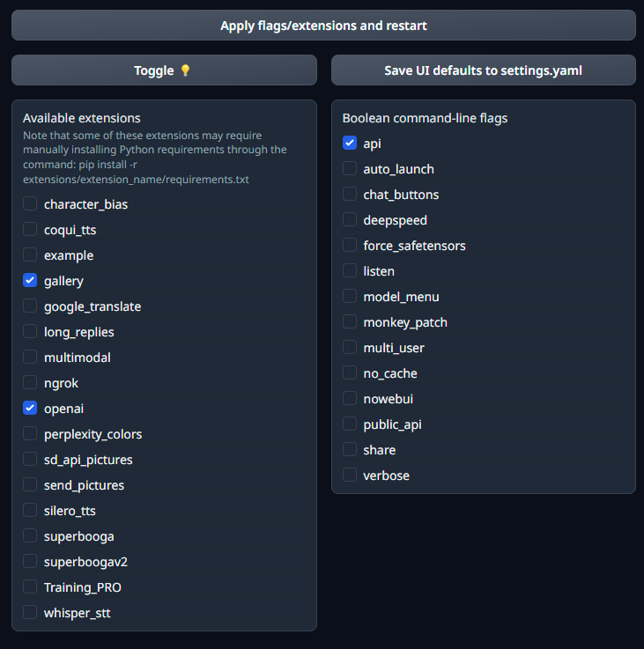644x649 pixels.
Task: Enable the auto_launch flag
Action: (x=350, y=168)
